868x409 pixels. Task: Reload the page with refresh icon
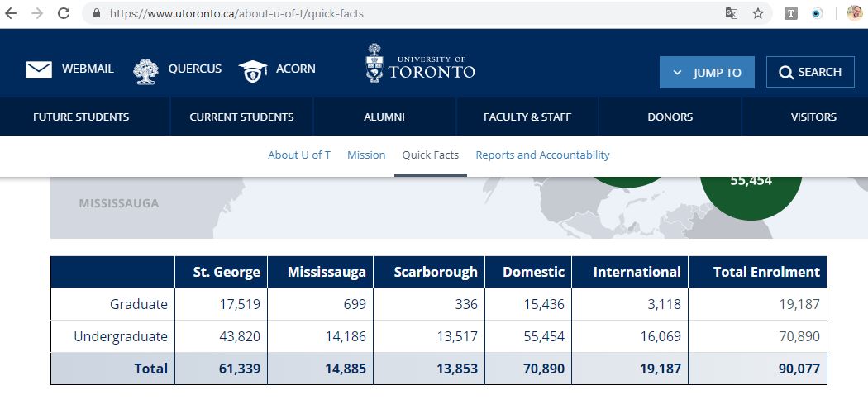coord(64,13)
